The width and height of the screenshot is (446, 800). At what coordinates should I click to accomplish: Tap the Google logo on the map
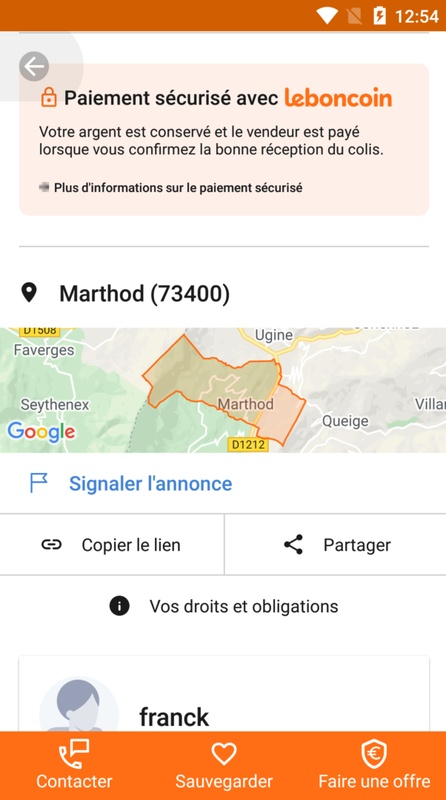click(x=41, y=432)
